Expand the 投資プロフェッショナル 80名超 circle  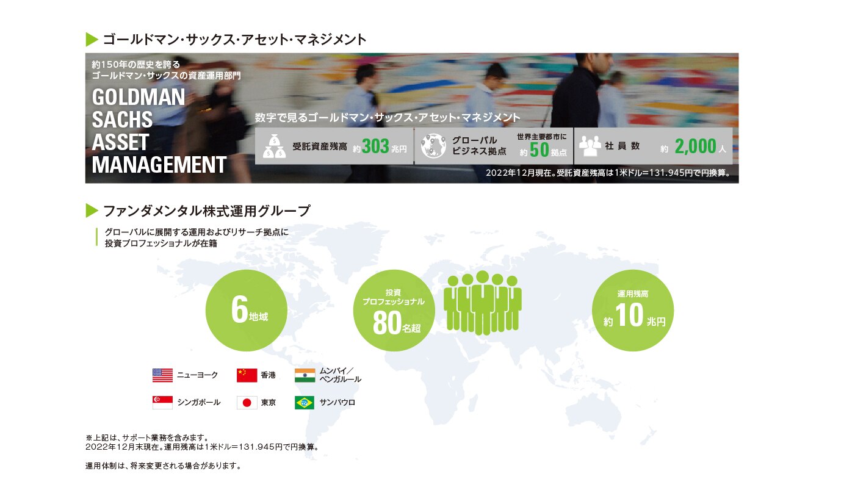[x=394, y=310]
